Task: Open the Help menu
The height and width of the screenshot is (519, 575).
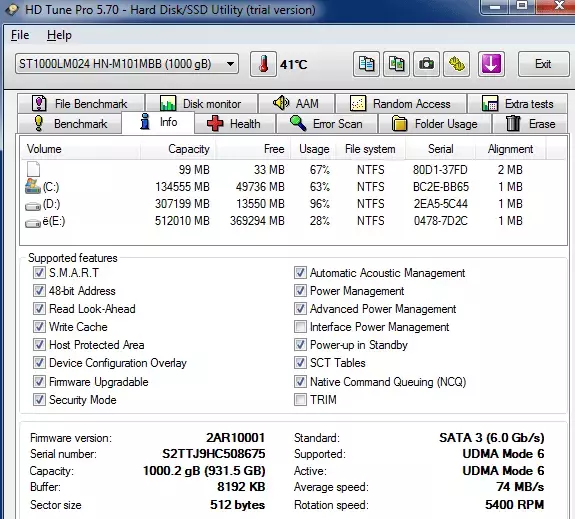Action: [59, 35]
